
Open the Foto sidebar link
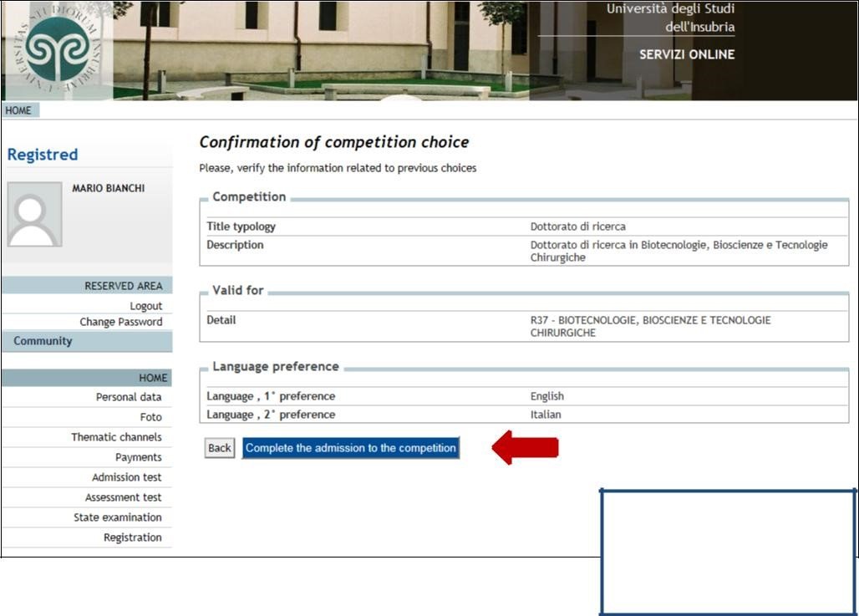[x=150, y=417]
